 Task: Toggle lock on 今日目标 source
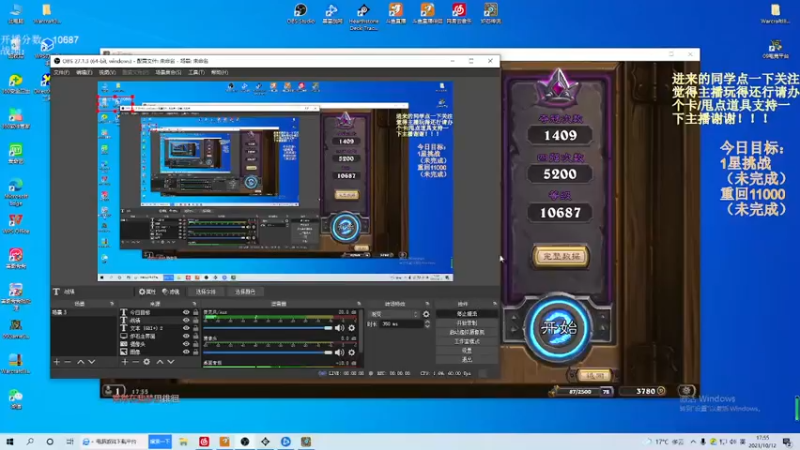click(195, 312)
